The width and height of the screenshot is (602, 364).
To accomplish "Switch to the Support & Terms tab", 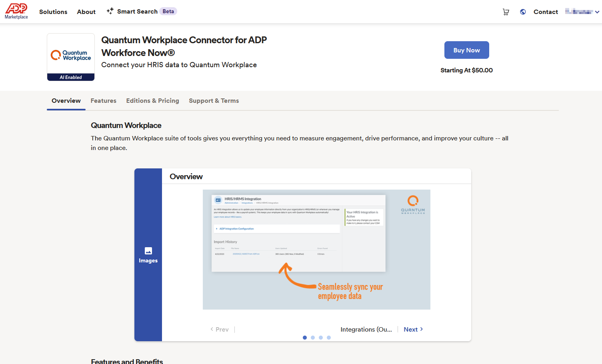I will tap(214, 101).
